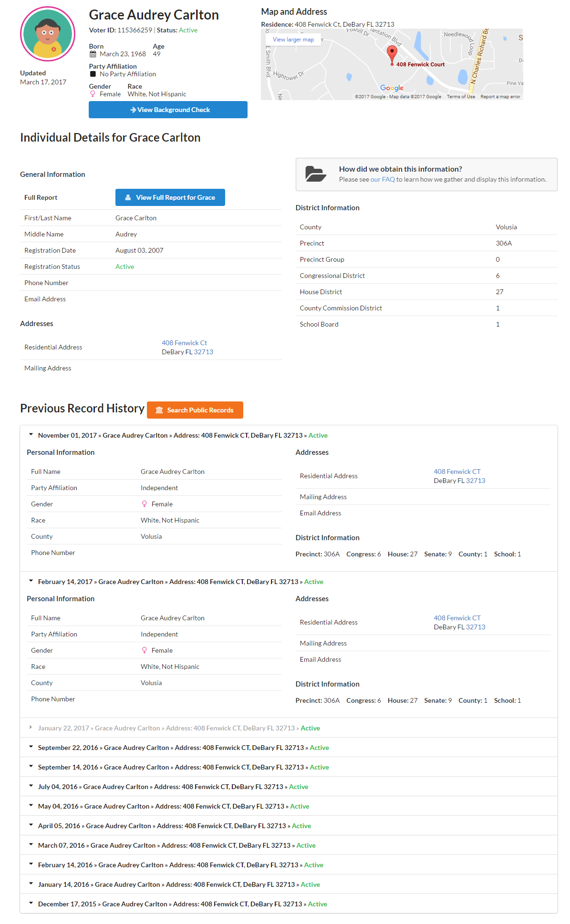Screen dimensions: 570x924
Task: Toggle the September 22, 2016 record
Action: [x=289, y=748]
